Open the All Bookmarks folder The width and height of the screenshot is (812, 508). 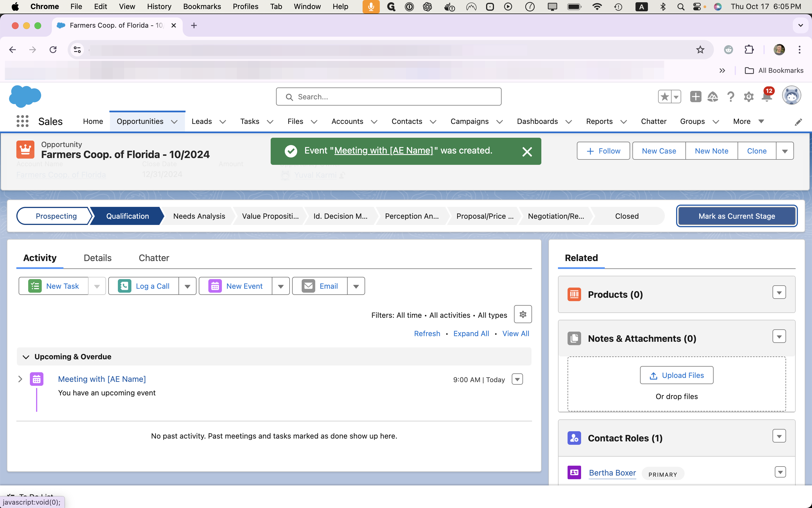[x=774, y=70]
